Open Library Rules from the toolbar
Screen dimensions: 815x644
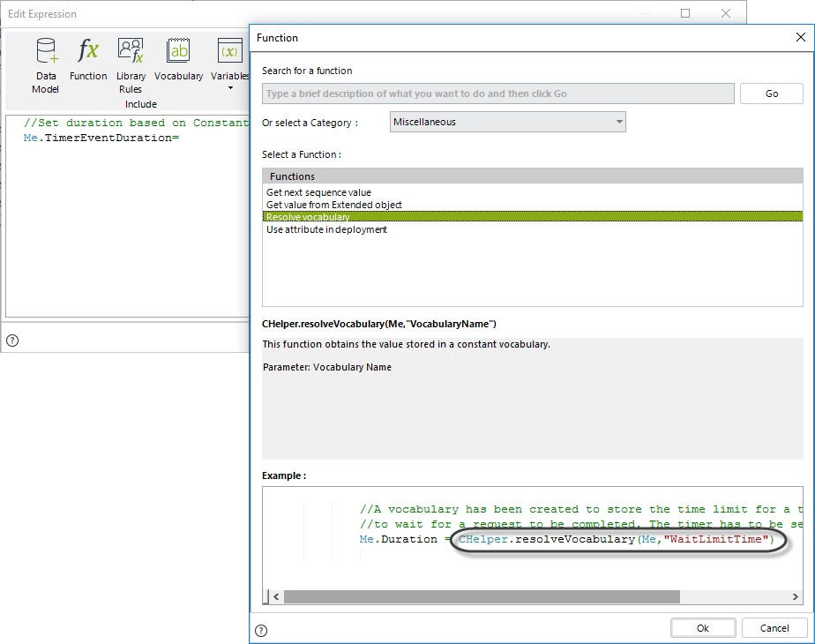tap(131, 64)
